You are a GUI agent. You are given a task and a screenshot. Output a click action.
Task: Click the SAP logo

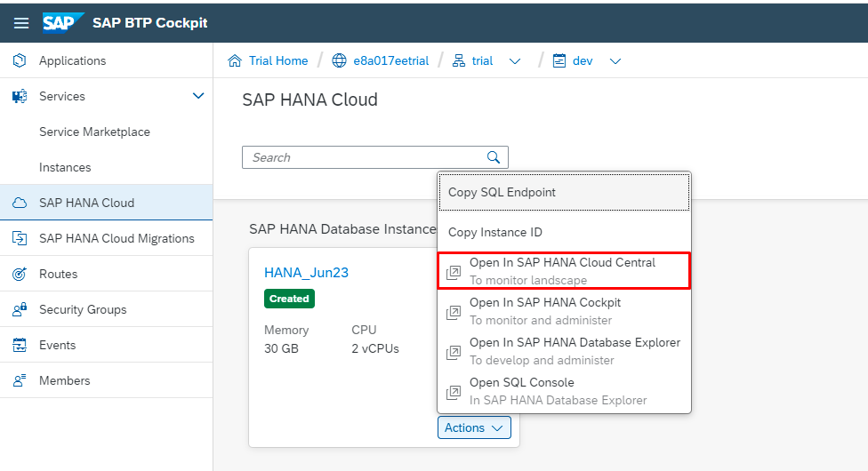click(63, 23)
